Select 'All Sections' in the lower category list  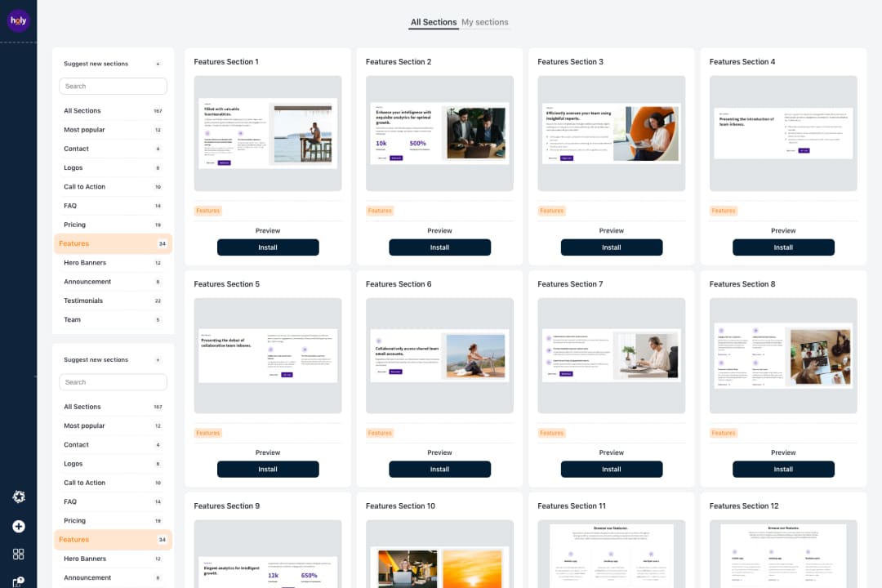[113, 407]
